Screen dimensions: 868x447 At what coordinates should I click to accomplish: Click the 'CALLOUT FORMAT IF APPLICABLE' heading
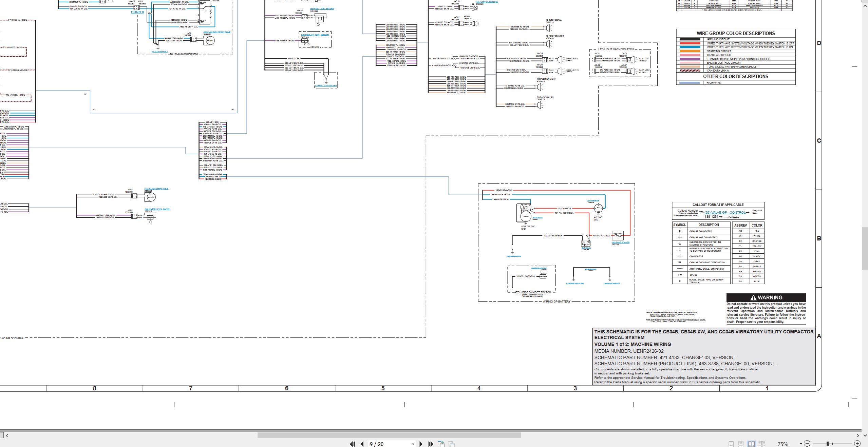718,205
